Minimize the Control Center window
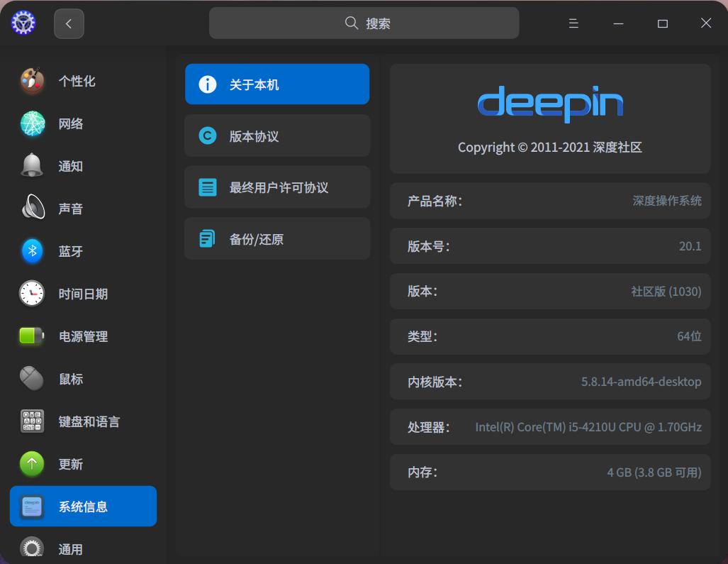 point(618,23)
